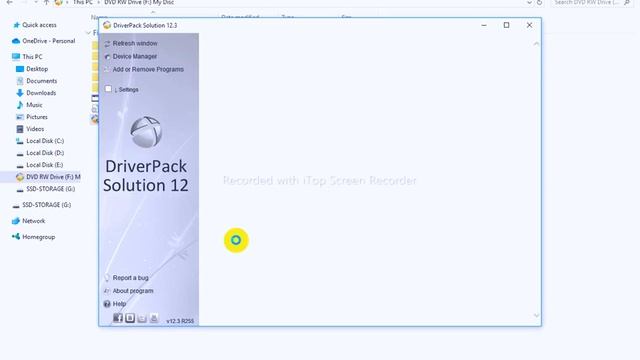
Task: Open the About program link
Action: click(133, 291)
